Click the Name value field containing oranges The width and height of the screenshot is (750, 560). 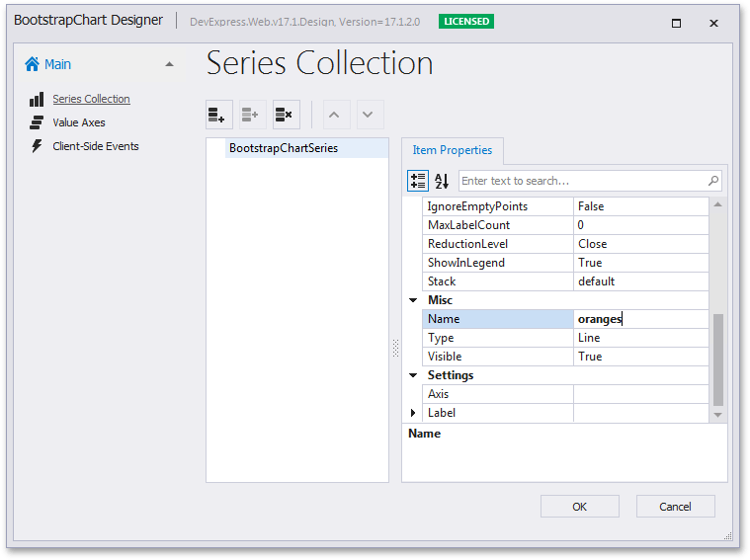(x=640, y=319)
